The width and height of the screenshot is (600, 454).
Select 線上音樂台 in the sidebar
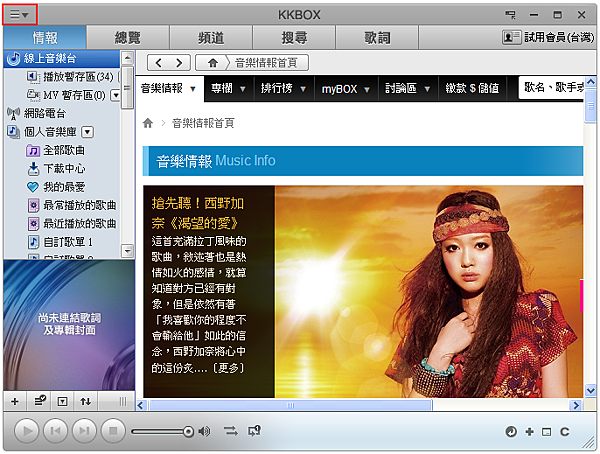pyautogui.click(x=62, y=59)
